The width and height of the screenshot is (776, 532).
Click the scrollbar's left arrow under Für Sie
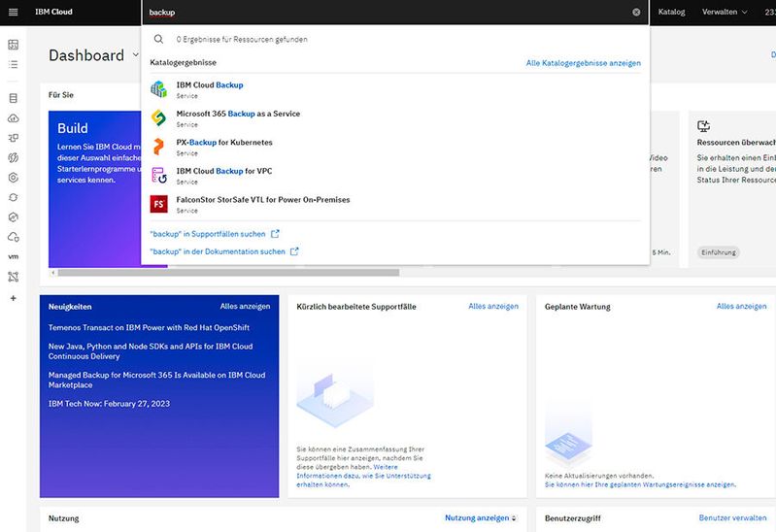click(52, 273)
